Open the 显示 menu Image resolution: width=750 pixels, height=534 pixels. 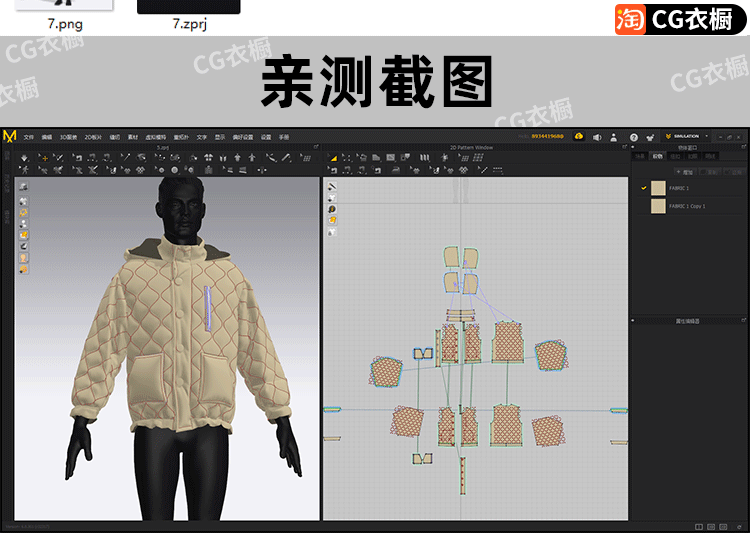pyautogui.click(x=220, y=137)
